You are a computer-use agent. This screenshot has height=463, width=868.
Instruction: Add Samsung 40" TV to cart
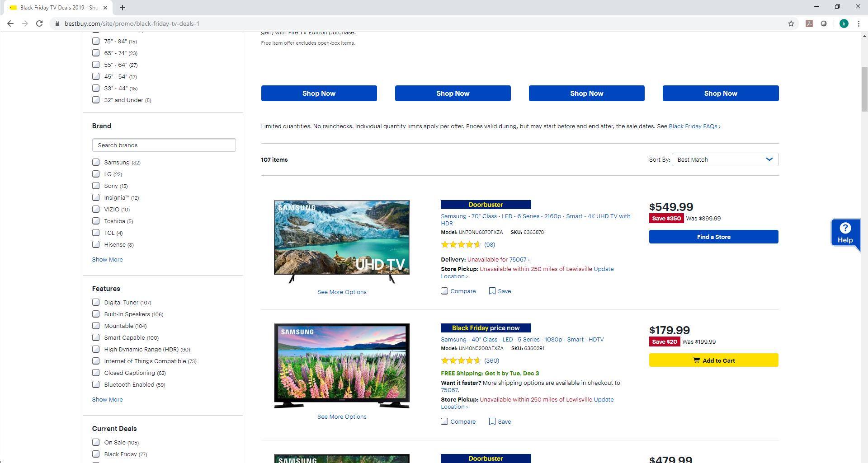point(713,360)
